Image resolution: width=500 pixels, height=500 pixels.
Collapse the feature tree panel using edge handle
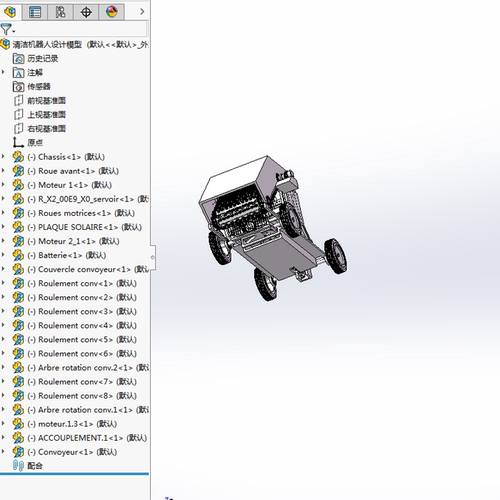pyautogui.click(x=153, y=257)
